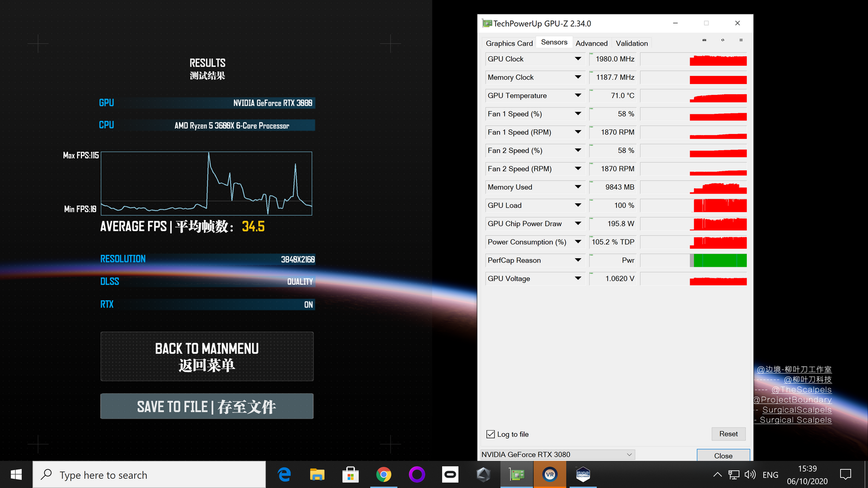This screenshot has width=868, height=488.
Task: Click 105.2 % TDP value
Action: click(614, 242)
